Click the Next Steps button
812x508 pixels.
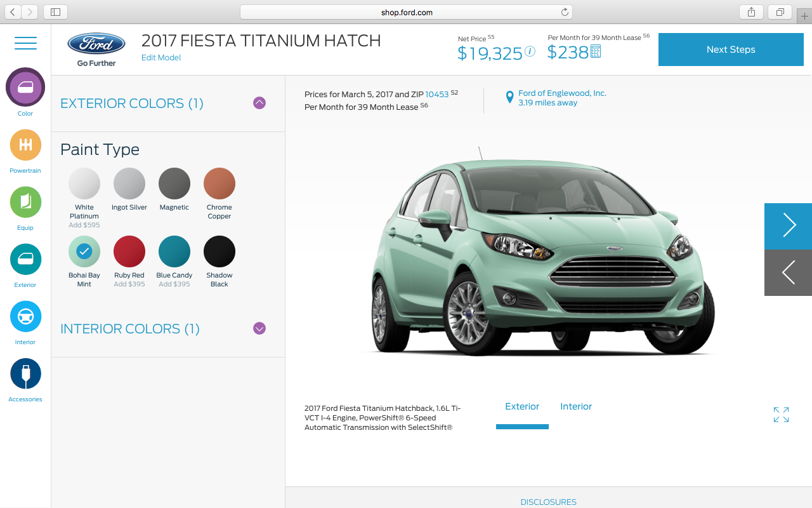point(731,50)
